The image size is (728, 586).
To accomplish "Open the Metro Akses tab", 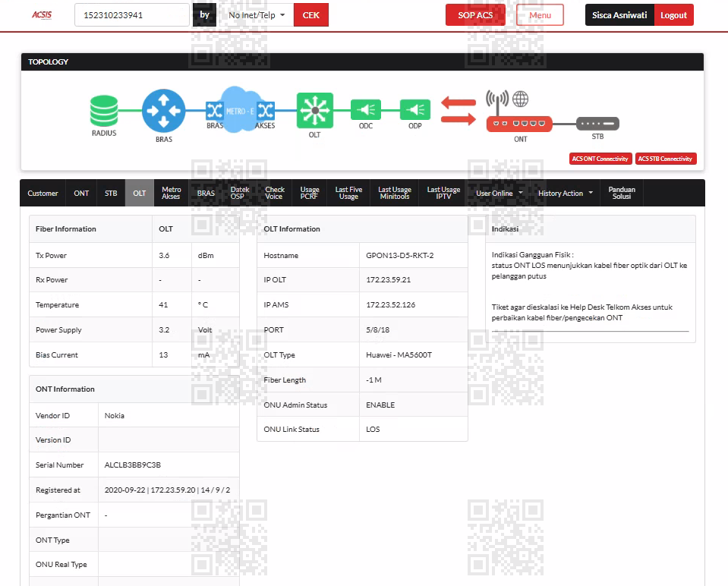I will (x=172, y=193).
